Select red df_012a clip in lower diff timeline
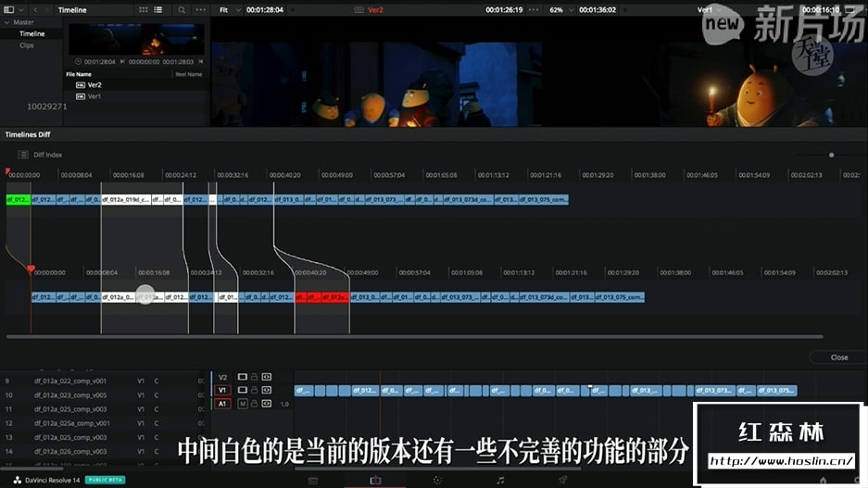868x488 pixels. point(335,297)
